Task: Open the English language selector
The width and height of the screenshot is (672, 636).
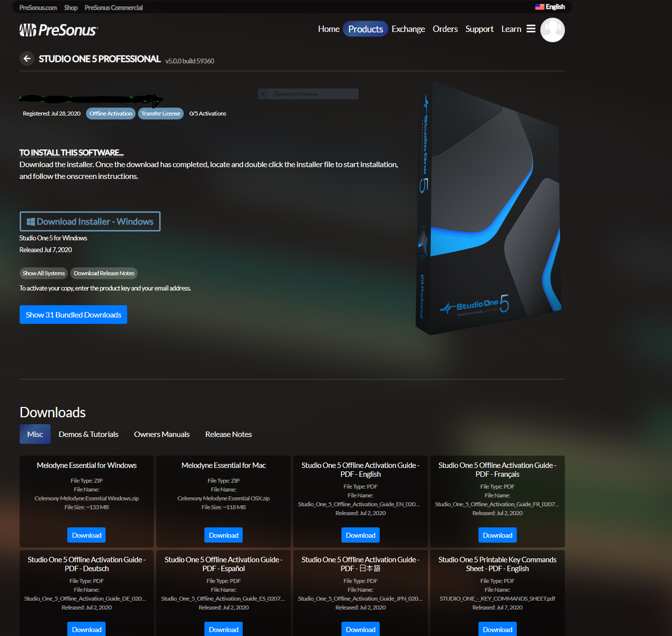Action: click(550, 7)
